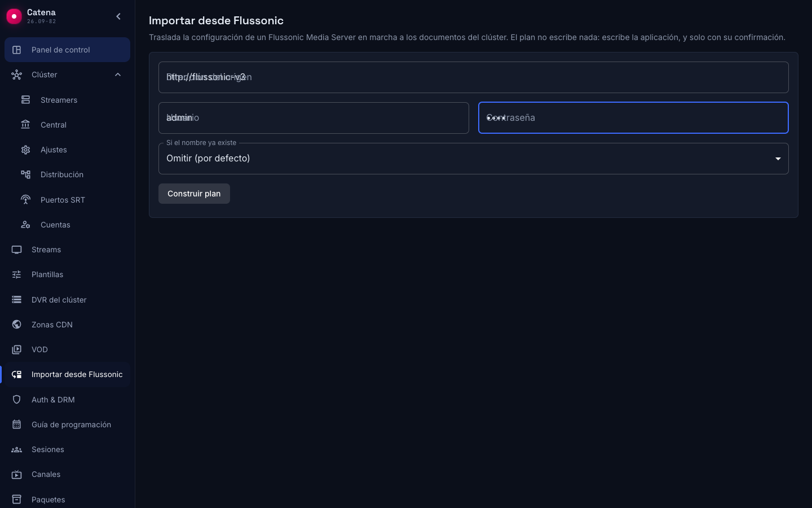Screen dimensions: 812x508
Task: Go to Guía de programación
Action: click(x=67, y=424)
